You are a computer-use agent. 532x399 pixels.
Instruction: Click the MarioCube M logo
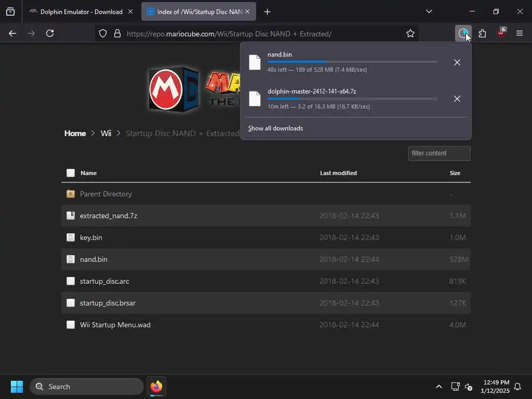[174, 89]
